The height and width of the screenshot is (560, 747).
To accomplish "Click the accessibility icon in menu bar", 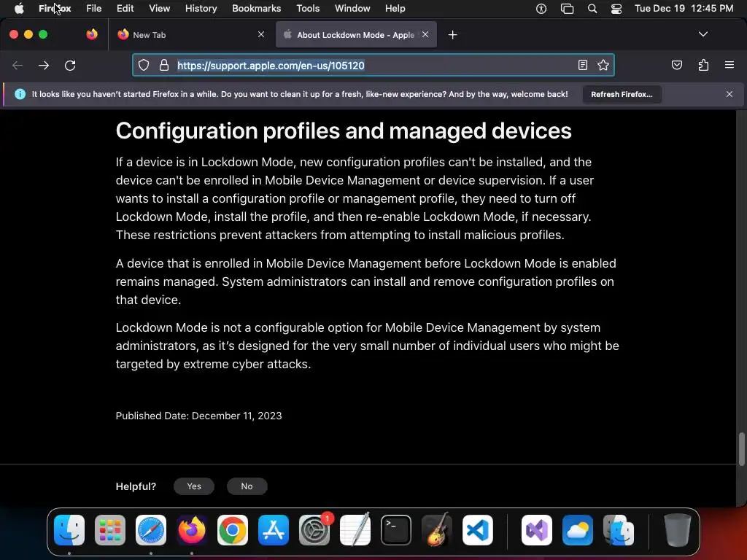I will pos(541,9).
